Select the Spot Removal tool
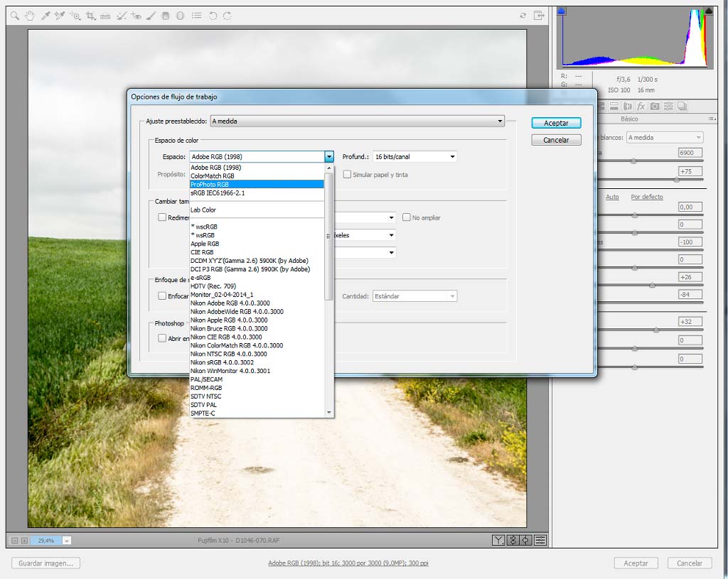Viewport: 728px width, 579px height. click(x=121, y=16)
